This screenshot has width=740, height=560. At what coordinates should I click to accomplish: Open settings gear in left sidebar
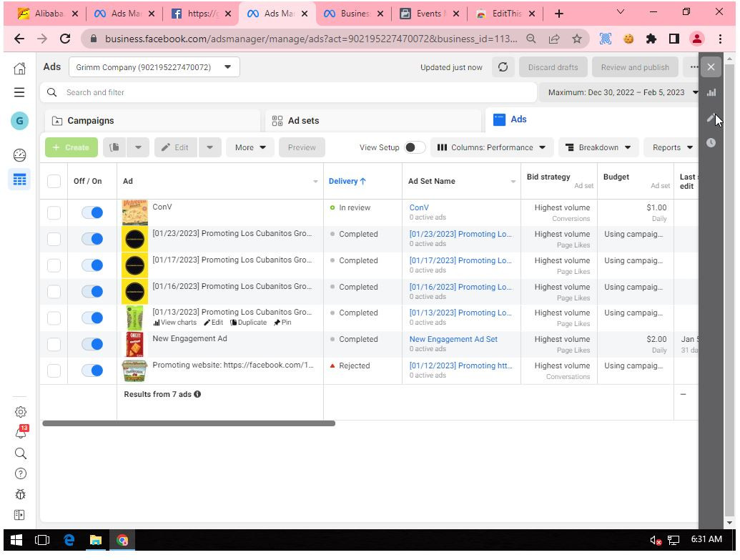coord(20,412)
